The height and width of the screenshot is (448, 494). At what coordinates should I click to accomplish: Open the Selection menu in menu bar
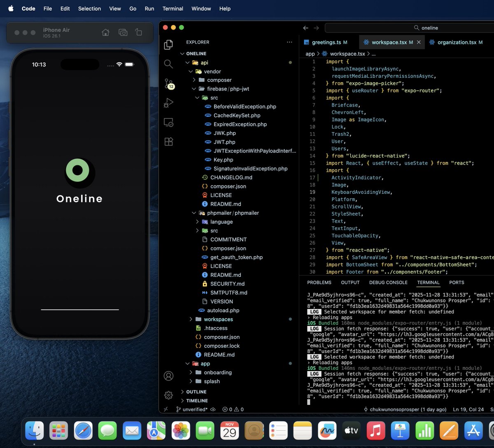(89, 8)
